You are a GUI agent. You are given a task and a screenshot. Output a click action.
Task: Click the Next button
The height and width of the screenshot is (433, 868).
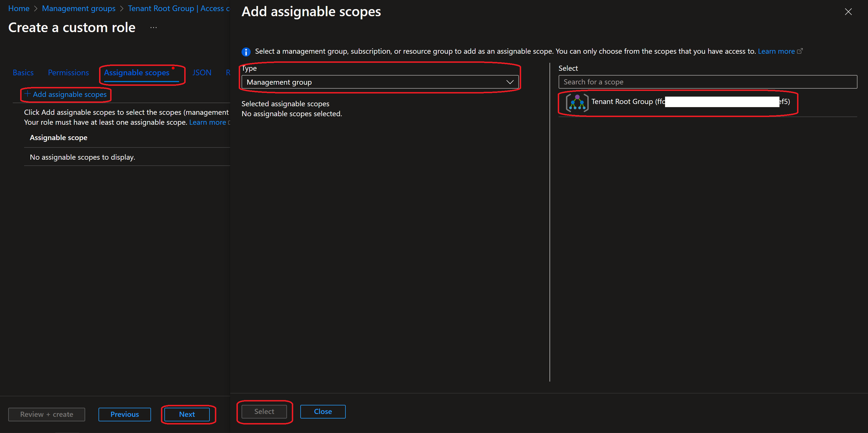coord(187,415)
